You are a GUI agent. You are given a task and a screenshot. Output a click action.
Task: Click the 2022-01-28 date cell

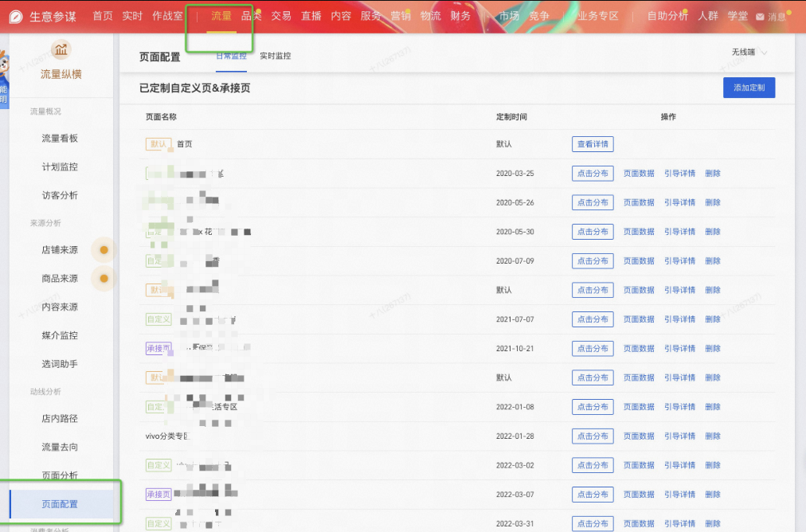pyautogui.click(x=515, y=436)
